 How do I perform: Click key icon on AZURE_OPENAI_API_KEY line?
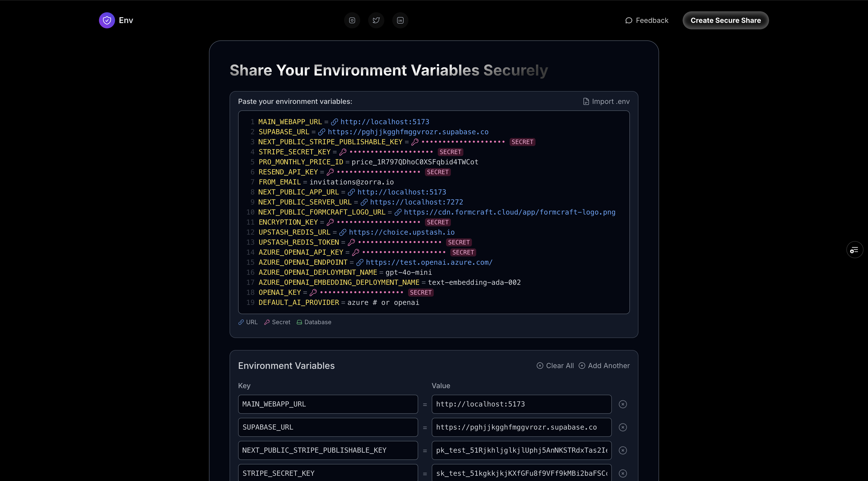(356, 252)
